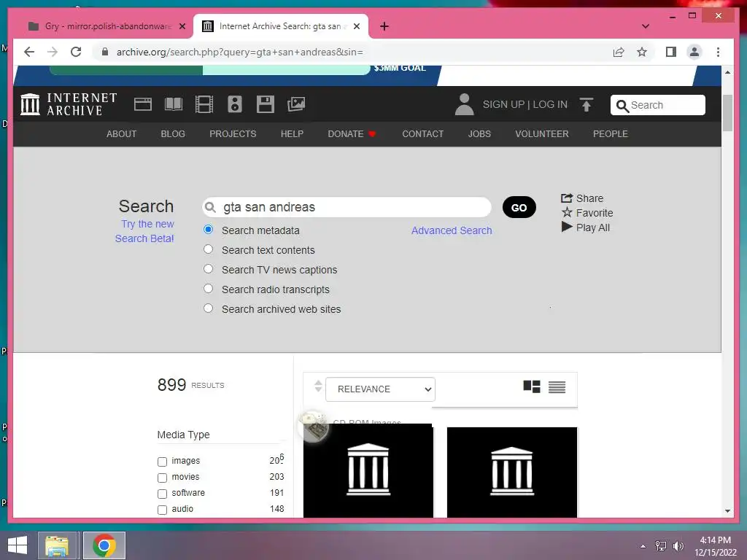
Task: Open JOBS in navigation bar
Action: (x=479, y=134)
